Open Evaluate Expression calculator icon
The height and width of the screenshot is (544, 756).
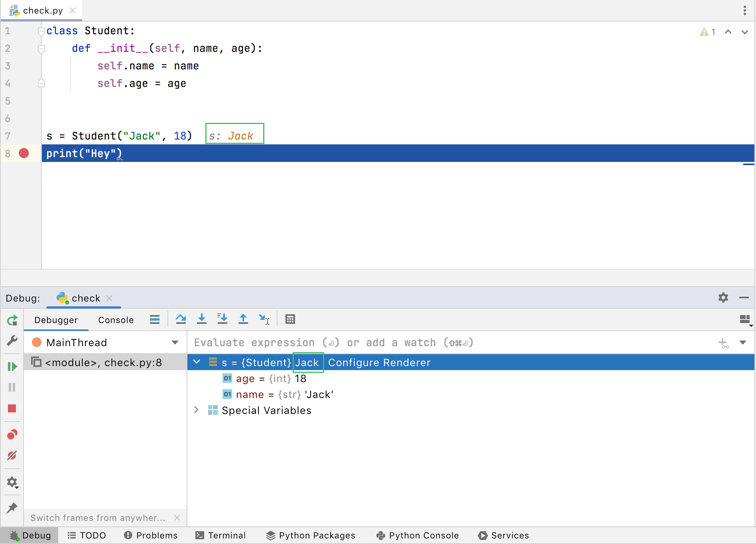point(290,319)
